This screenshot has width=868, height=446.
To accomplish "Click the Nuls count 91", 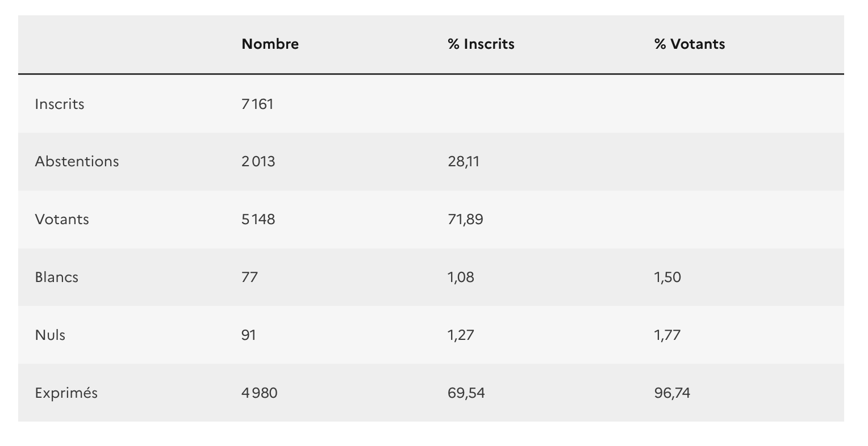I will pos(249,335).
